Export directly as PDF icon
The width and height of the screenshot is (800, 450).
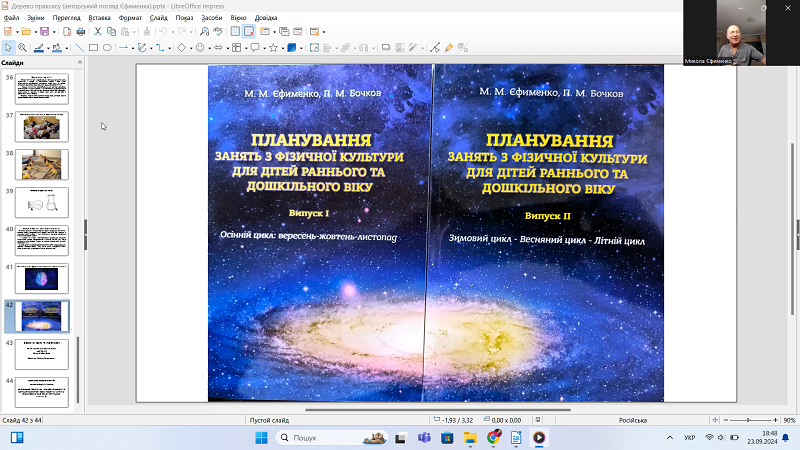67,32
